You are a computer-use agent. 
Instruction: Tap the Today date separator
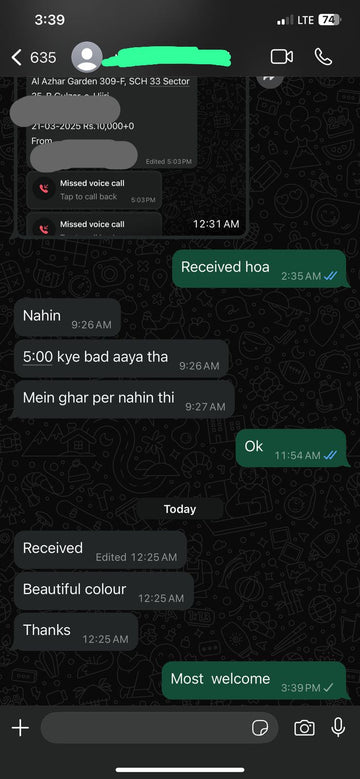180,509
